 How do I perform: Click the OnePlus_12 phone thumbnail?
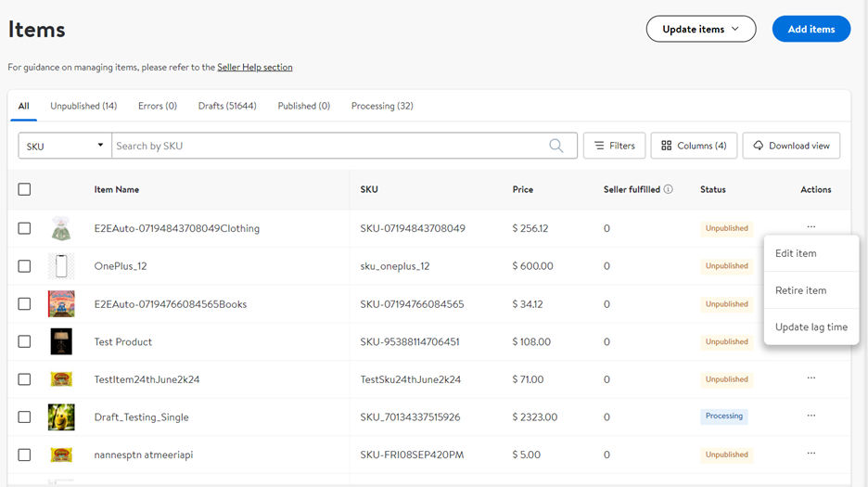pos(61,266)
